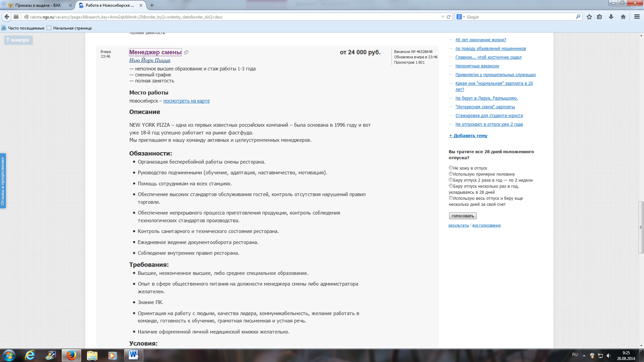Click the наверх button
This screenshot has height=362, width=644.
(x=18, y=40)
